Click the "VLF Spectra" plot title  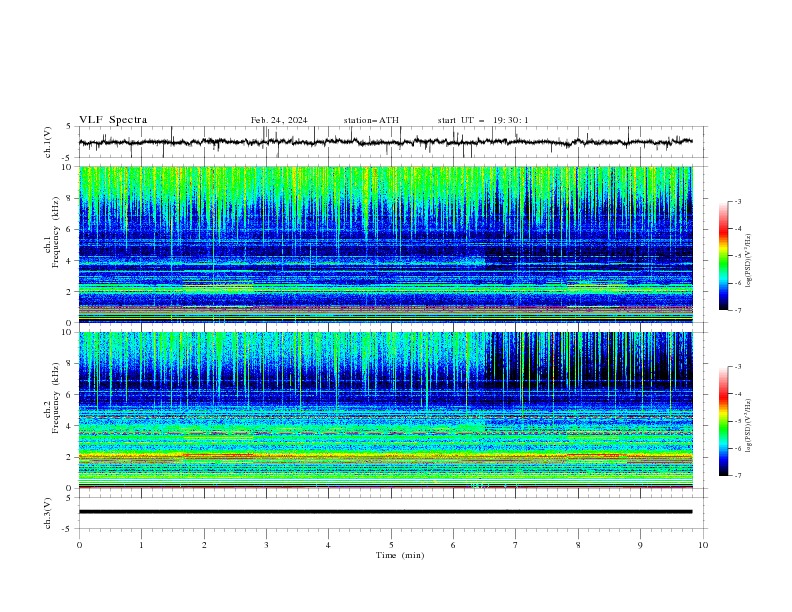click(x=113, y=120)
